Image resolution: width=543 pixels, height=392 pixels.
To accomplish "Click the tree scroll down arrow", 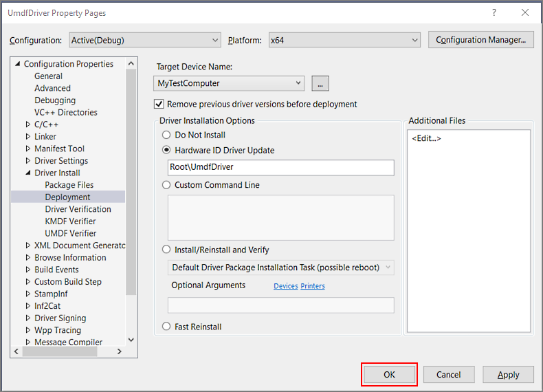I will click(x=131, y=340).
